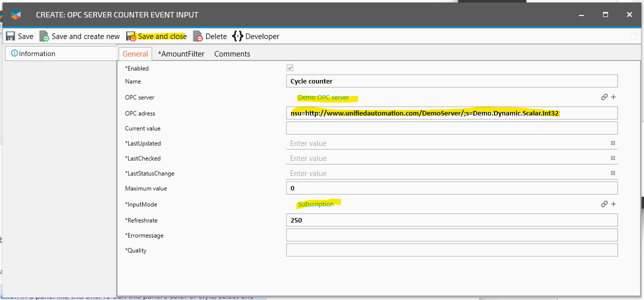Open the LastStatusChange date picker grid
This screenshot has width=644, height=300.
pyautogui.click(x=612, y=173)
